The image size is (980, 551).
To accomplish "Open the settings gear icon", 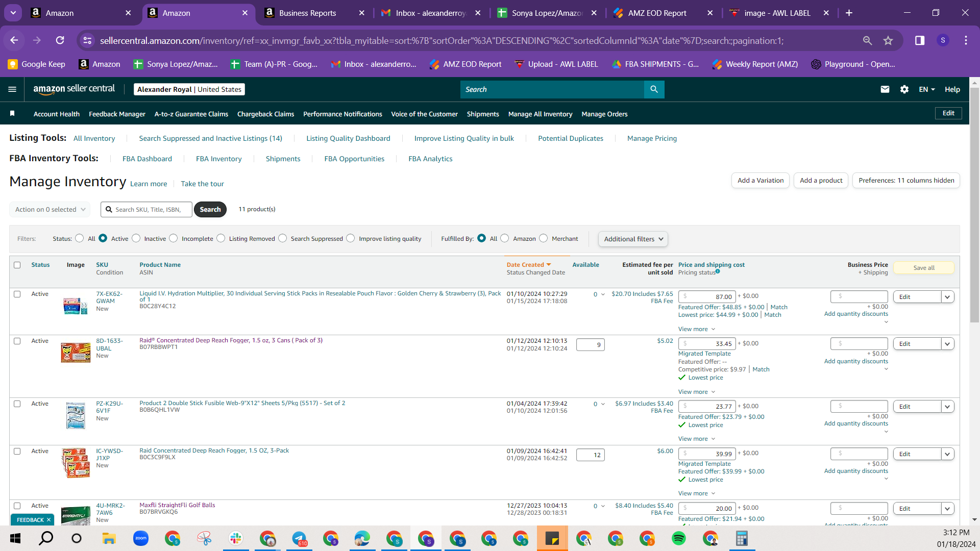I will click(x=904, y=89).
